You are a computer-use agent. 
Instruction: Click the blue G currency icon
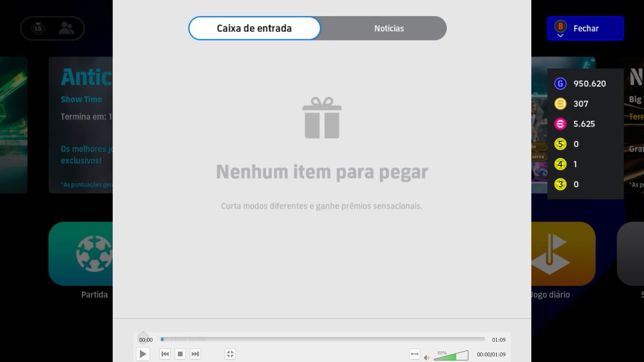click(x=560, y=84)
